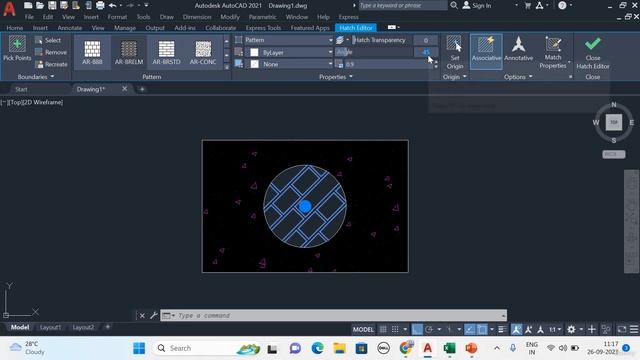Click the pattern gallery up arrow
This screenshot has width=640, height=360.
pos(227,40)
